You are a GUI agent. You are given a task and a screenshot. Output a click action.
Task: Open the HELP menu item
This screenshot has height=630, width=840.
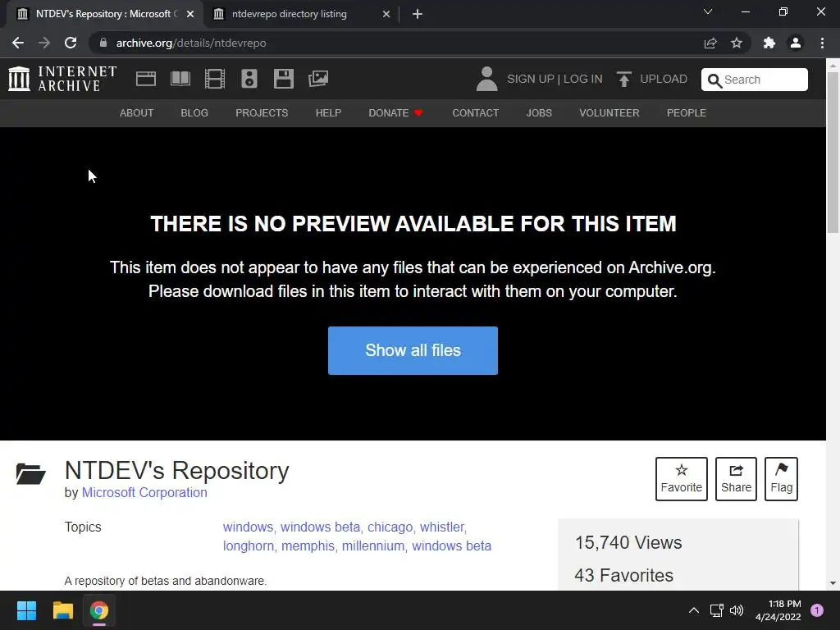click(328, 113)
